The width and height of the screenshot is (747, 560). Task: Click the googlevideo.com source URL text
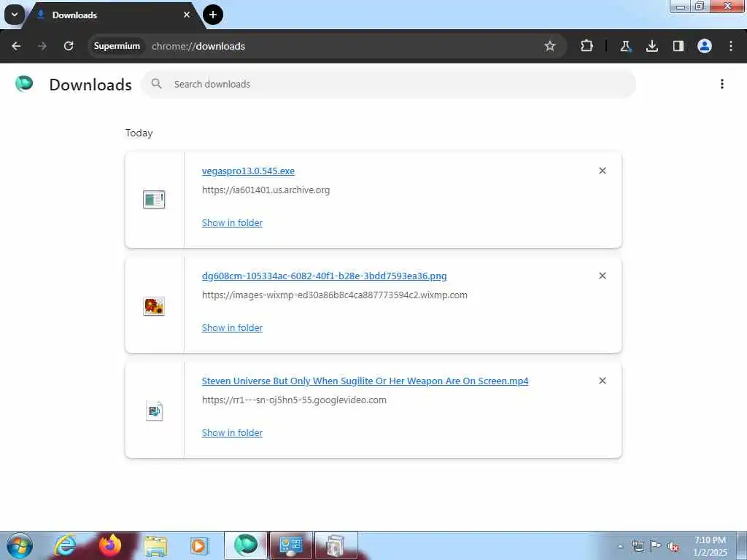(x=294, y=400)
